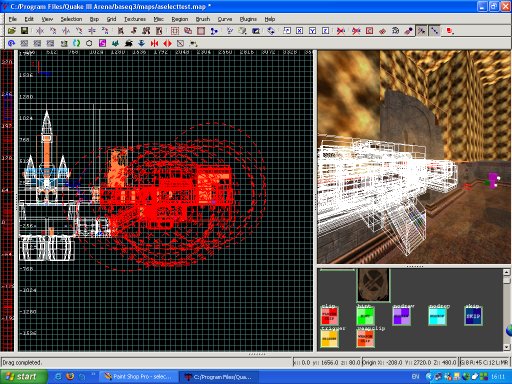Activate the clipper tool with blue nodes

(214, 31)
